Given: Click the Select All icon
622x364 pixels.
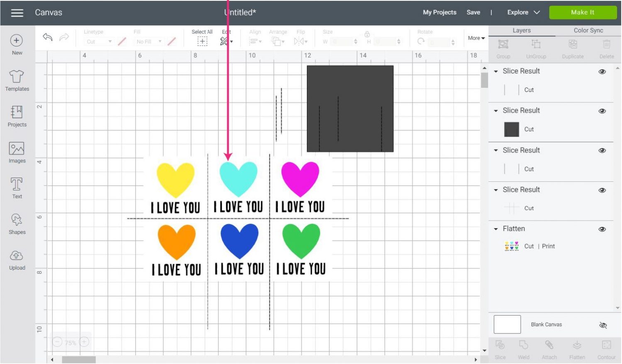Looking at the screenshot, I should (x=202, y=41).
